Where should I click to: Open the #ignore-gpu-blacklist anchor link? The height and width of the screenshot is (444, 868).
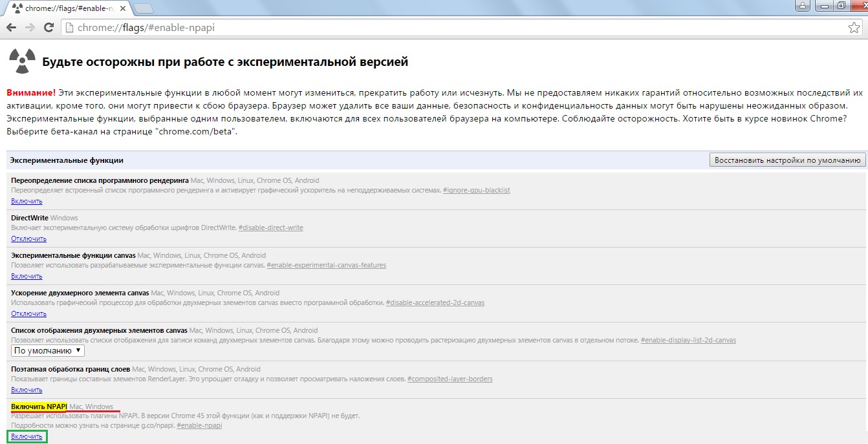click(477, 190)
